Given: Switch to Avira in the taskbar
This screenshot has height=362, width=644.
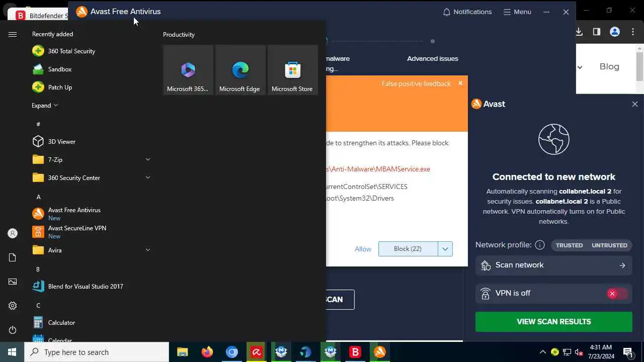Looking at the screenshot, I should pos(256,352).
